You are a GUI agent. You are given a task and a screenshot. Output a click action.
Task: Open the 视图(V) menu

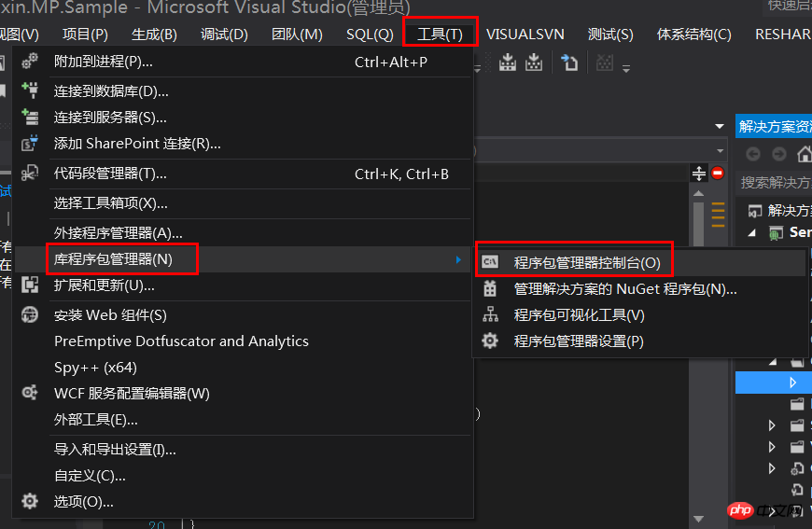pos(20,35)
